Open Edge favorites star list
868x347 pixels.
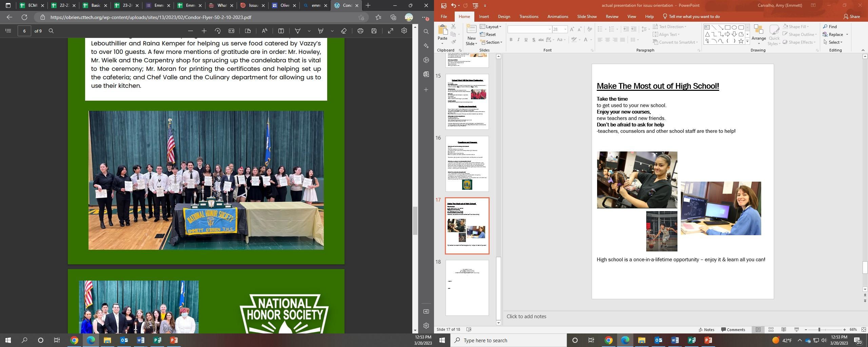tap(378, 17)
